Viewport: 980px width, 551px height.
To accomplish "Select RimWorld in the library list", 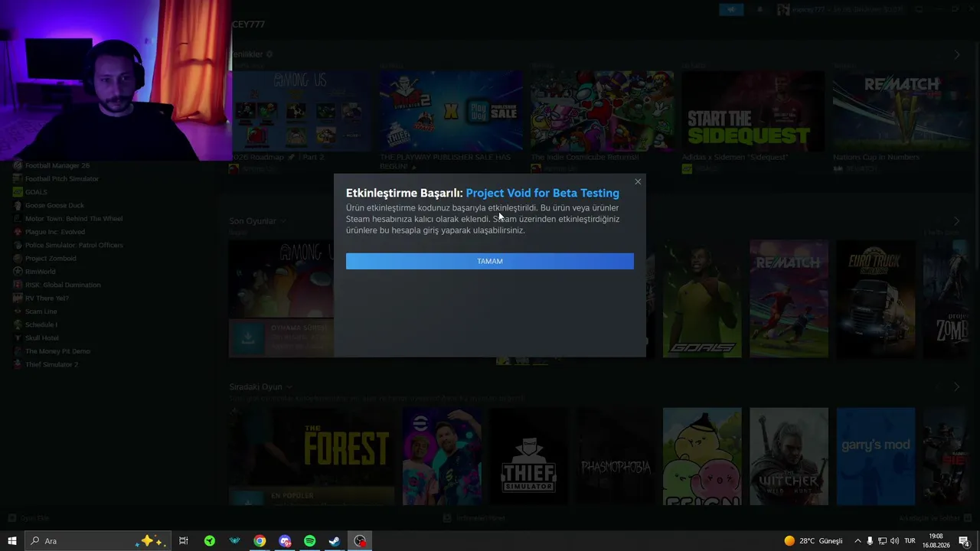I will coord(40,272).
